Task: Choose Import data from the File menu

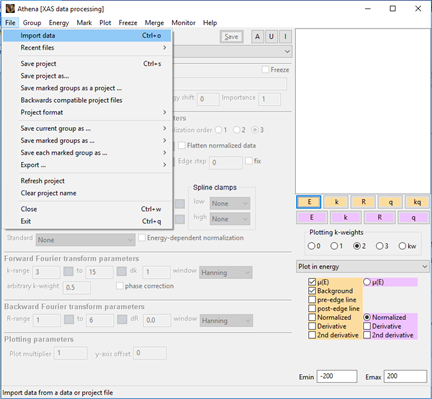Action: 87,35
